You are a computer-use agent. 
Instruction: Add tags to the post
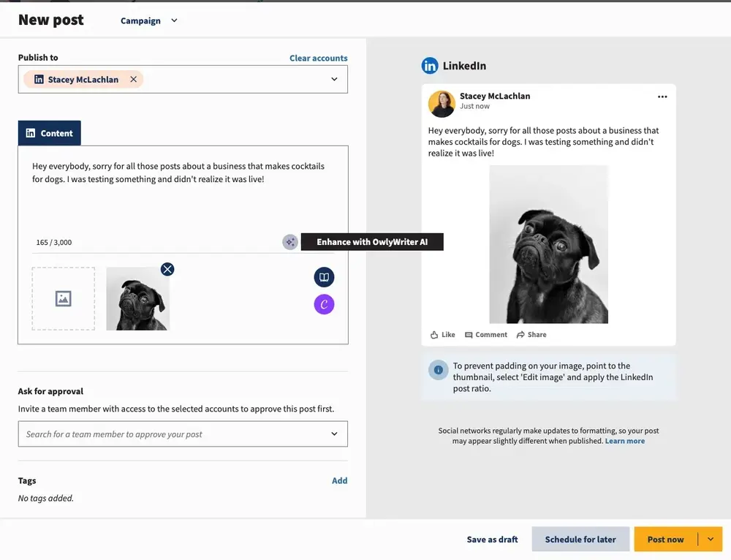[339, 480]
